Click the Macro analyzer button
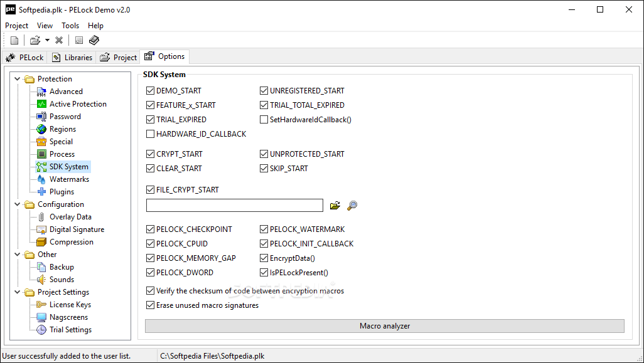 click(385, 326)
